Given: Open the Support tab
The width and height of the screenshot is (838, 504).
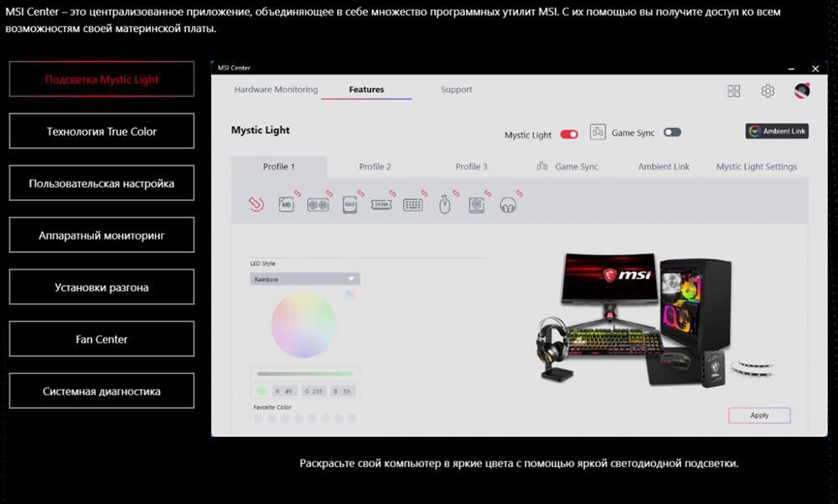Looking at the screenshot, I should coord(457,89).
